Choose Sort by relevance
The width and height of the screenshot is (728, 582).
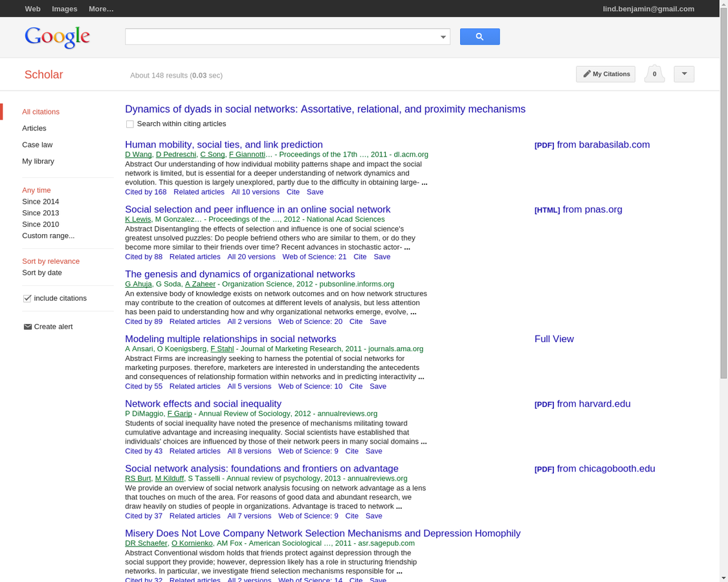(50, 261)
